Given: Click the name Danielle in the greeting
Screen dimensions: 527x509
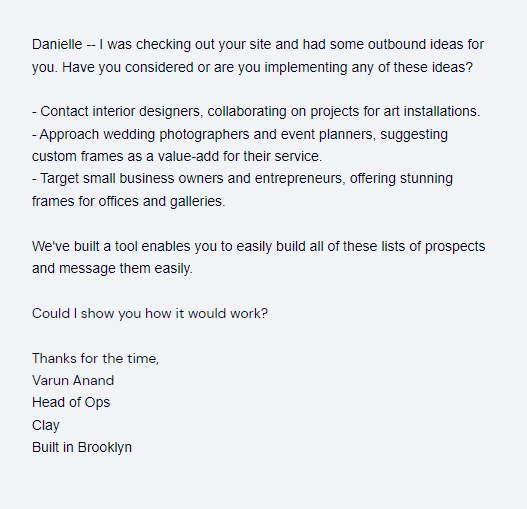Looking at the screenshot, I should pos(57,44).
